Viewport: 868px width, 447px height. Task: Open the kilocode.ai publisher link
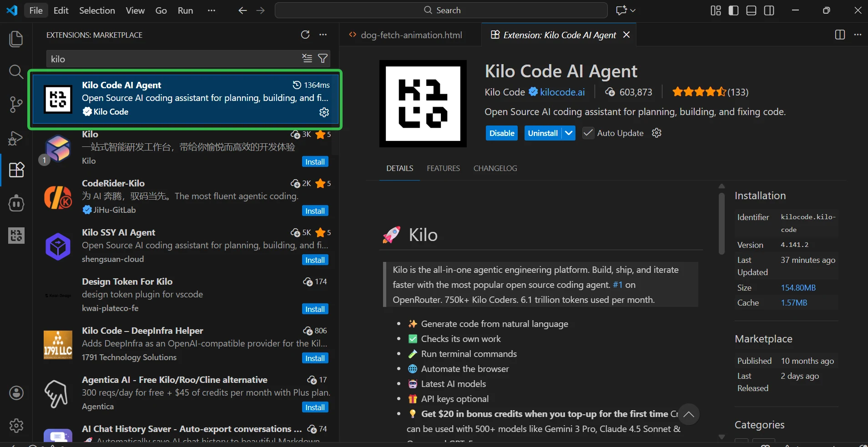point(562,92)
